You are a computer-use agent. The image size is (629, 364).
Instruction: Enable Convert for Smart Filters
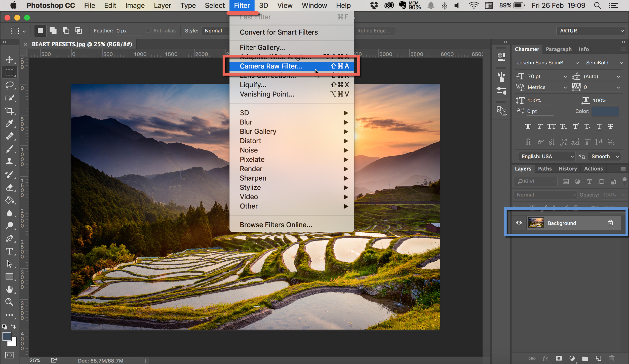[x=279, y=32]
